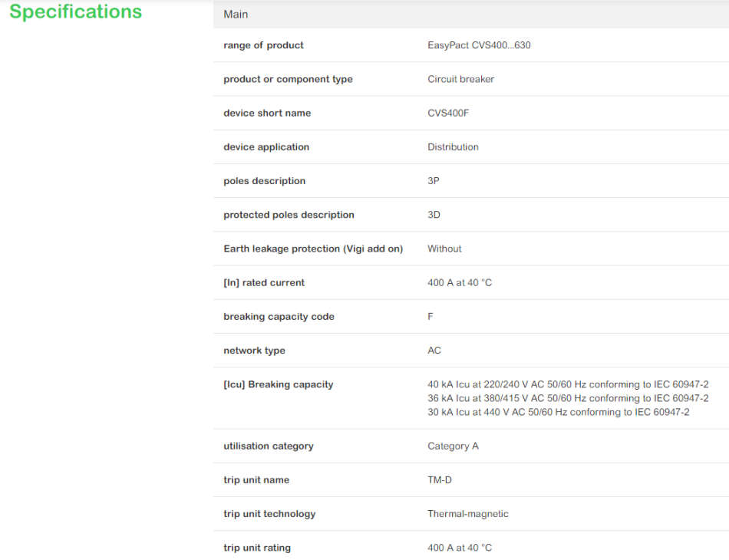
Task: Select the Distribution value
Action: coord(453,147)
